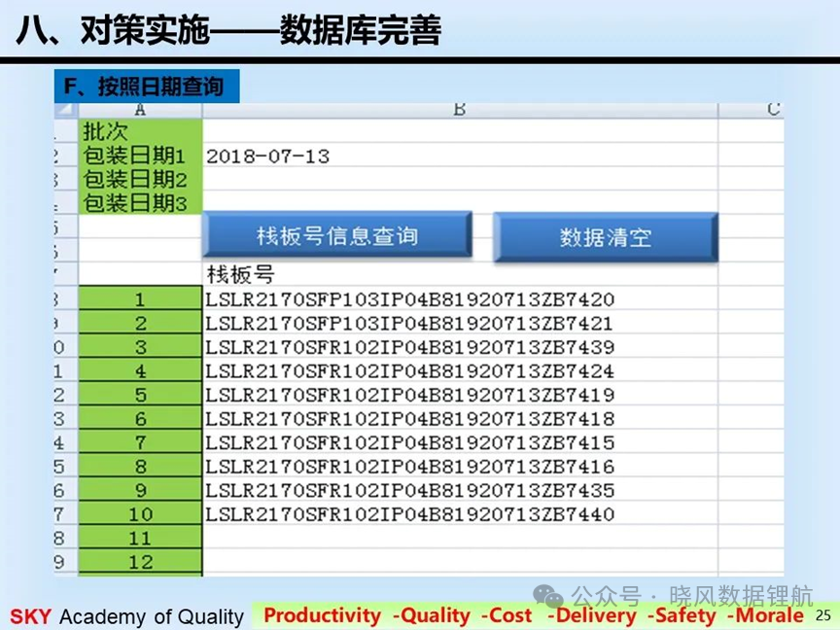Select pallet number ending ZB7418

[460, 418]
